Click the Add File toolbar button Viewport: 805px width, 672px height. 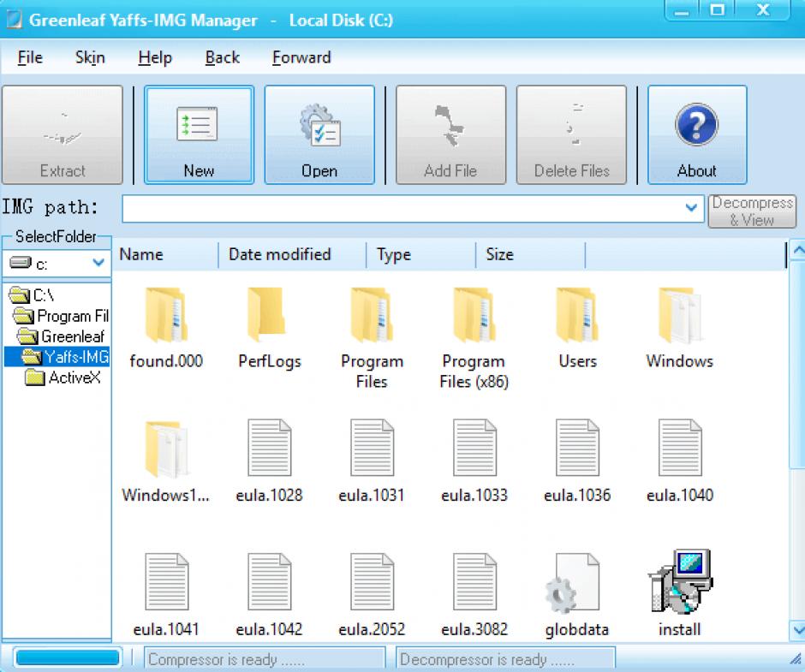coord(450,135)
